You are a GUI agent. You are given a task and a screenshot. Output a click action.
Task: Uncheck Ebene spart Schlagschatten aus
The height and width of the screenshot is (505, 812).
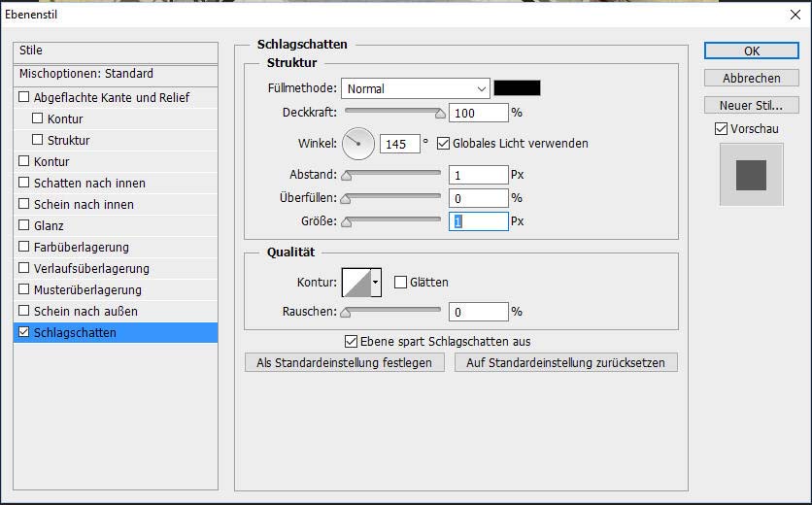pyautogui.click(x=351, y=342)
